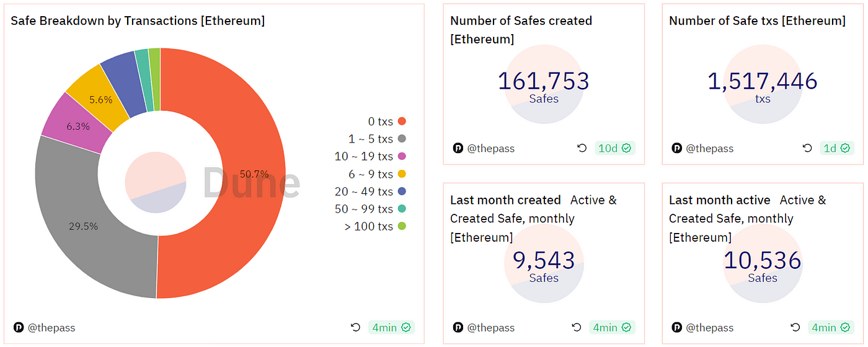Click the avatar icon in Number of Safes created panel
Screen dimensions: 868x347
pos(458,148)
